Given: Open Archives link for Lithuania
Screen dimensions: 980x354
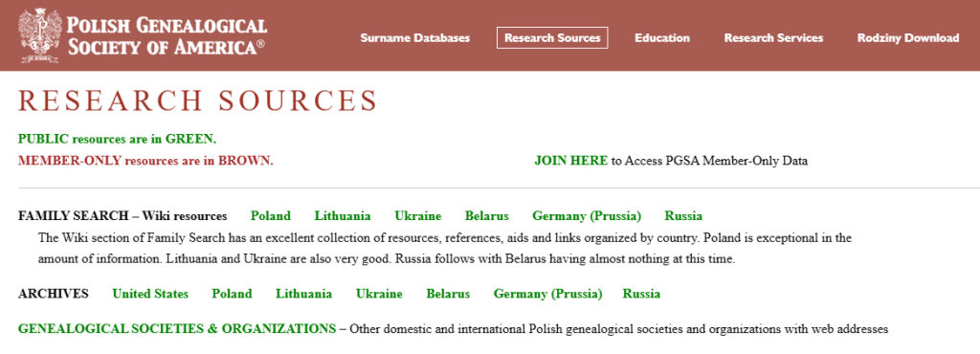Looking at the screenshot, I should (x=303, y=294).
